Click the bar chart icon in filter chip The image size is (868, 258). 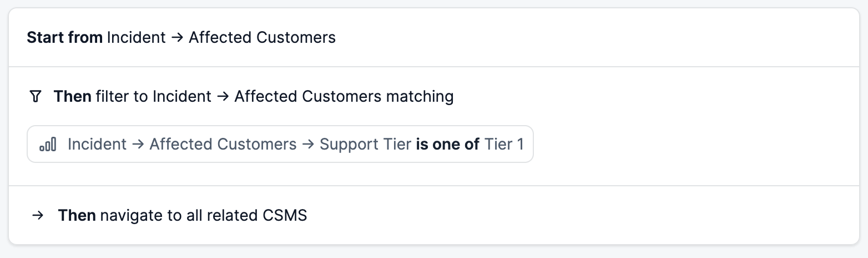coord(48,145)
